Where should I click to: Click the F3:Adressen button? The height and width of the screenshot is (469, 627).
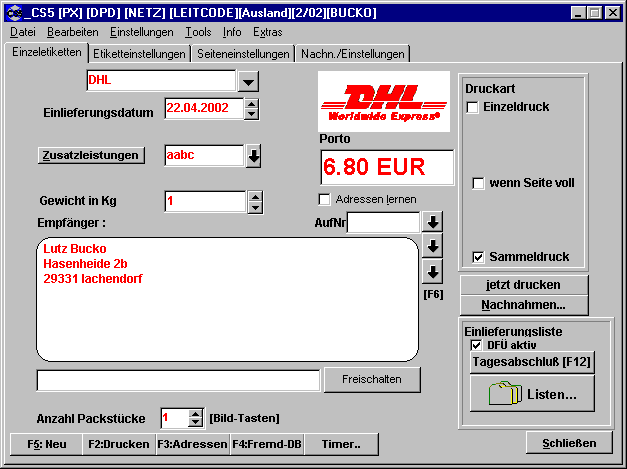pos(192,444)
